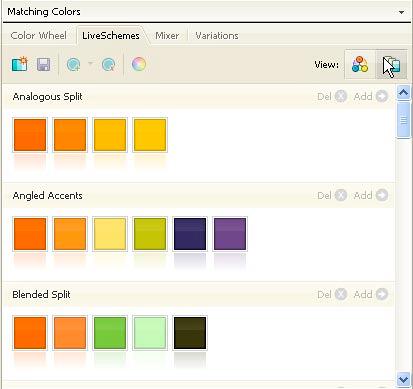Switch to swatch list view mode
Screen dimensions: 413x389
tap(391, 64)
